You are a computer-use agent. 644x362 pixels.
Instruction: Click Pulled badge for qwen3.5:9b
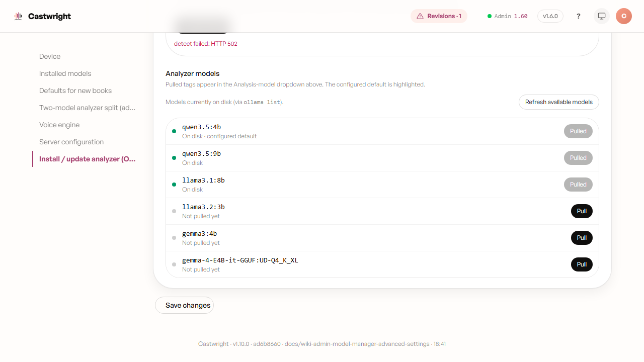pos(578,158)
